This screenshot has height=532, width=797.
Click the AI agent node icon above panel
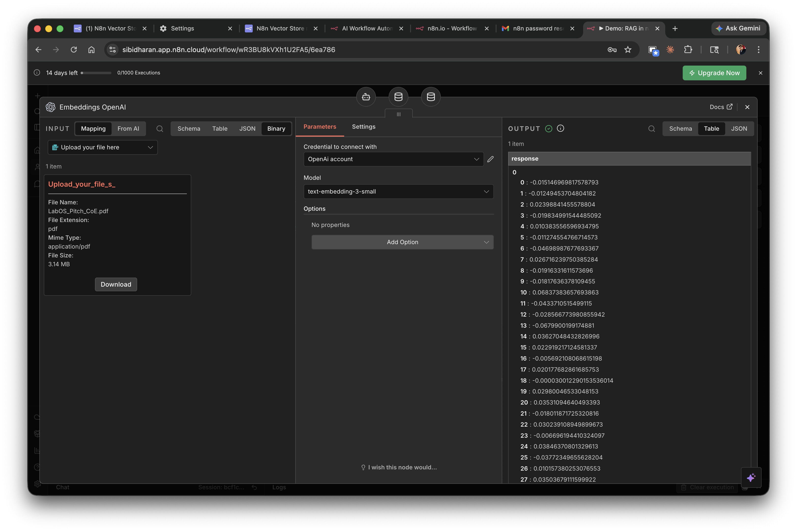pyautogui.click(x=366, y=97)
